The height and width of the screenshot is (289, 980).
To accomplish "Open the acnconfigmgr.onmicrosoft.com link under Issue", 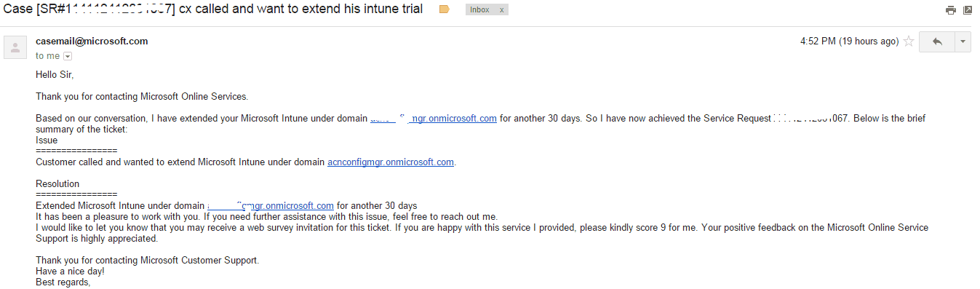I will point(391,162).
